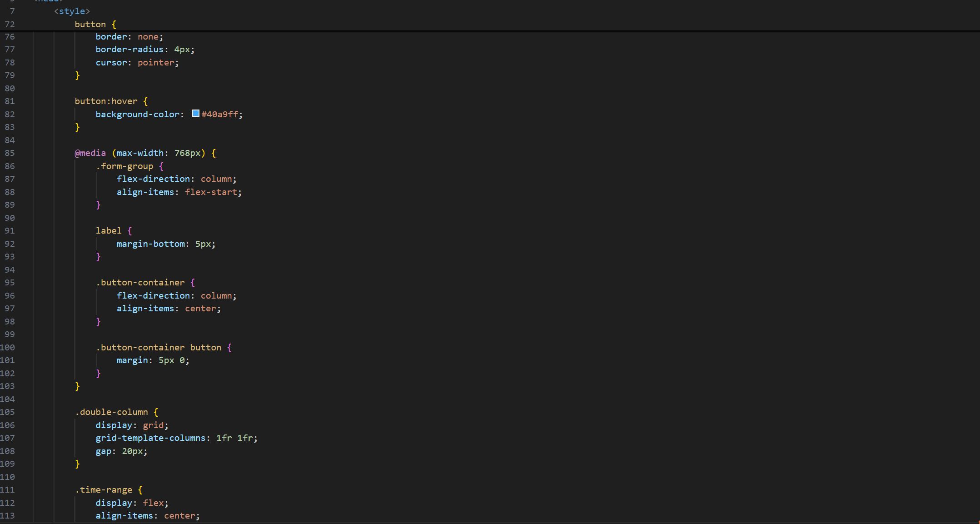
Task: Click the flex-start value
Action: tap(211, 192)
